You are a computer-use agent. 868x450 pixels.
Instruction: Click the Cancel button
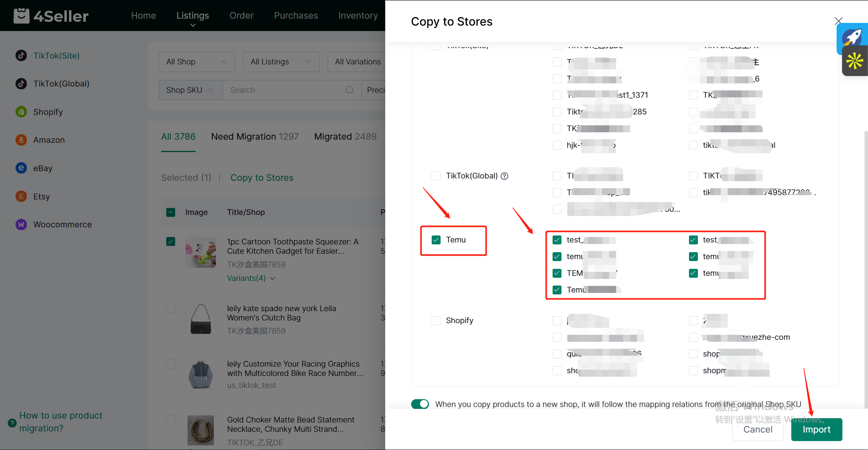tap(758, 429)
